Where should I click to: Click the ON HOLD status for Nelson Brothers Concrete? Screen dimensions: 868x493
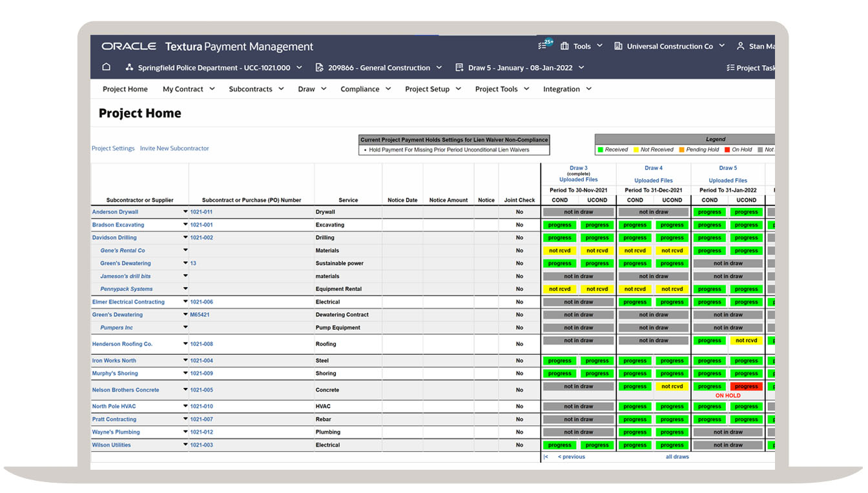coord(728,395)
